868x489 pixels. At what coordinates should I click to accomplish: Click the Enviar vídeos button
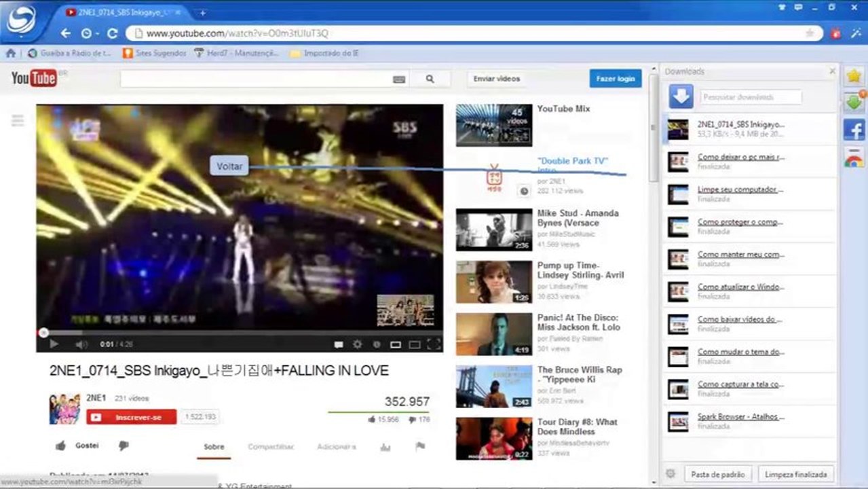coord(497,79)
